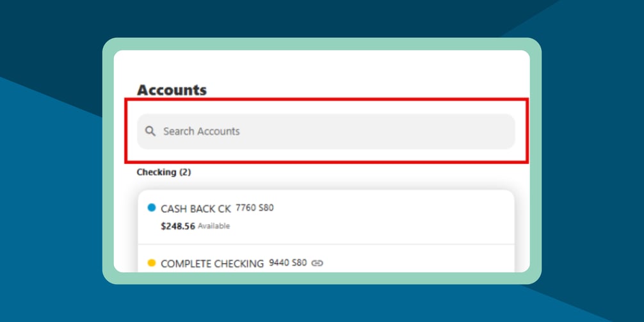Click the divider between the two checking accounts
644x322 pixels.
pyautogui.click(x=326, y=244)
